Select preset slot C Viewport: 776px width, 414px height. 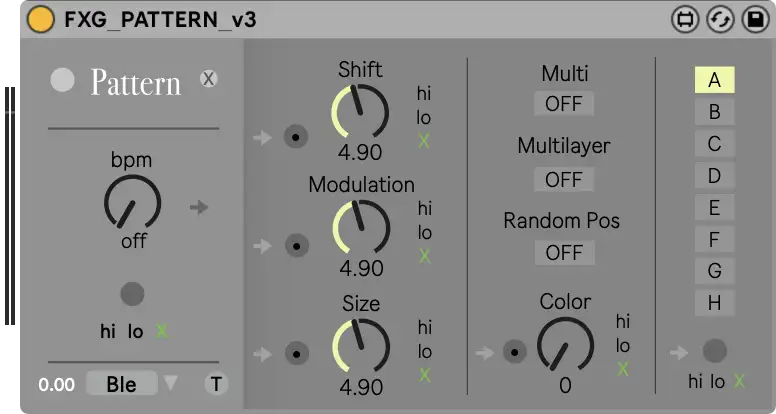715,144
